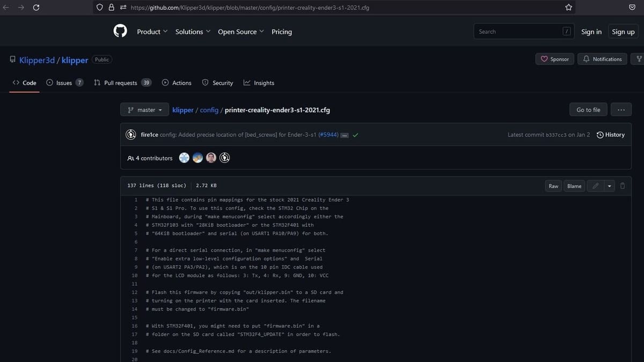644x362 pixels.
Task: Click the pencil edit file icon
Action: (595, 186)
